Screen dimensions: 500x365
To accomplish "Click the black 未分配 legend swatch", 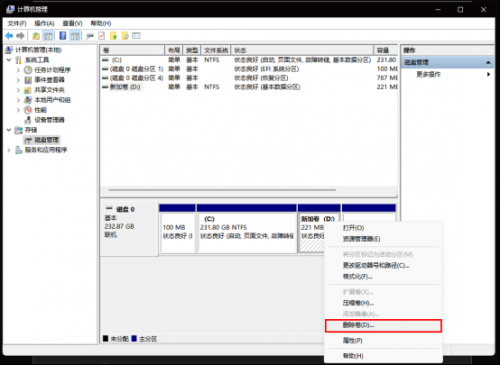I will coord(106,339).
